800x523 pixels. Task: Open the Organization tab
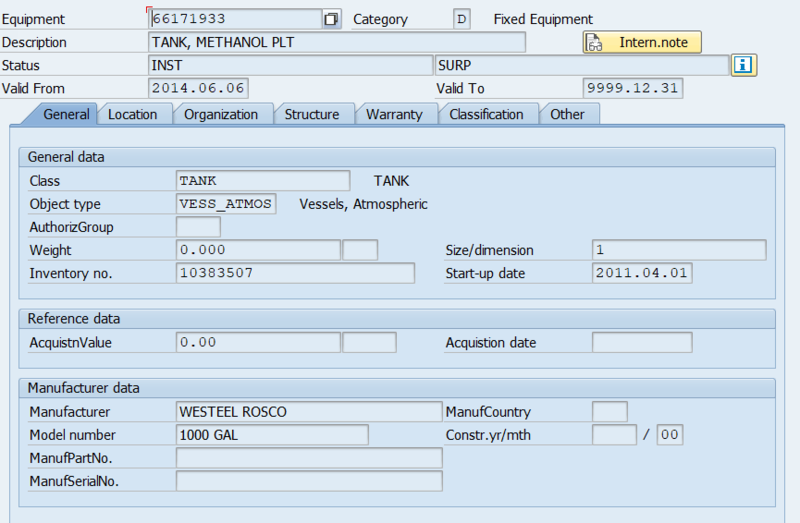(x=221, y=114)
